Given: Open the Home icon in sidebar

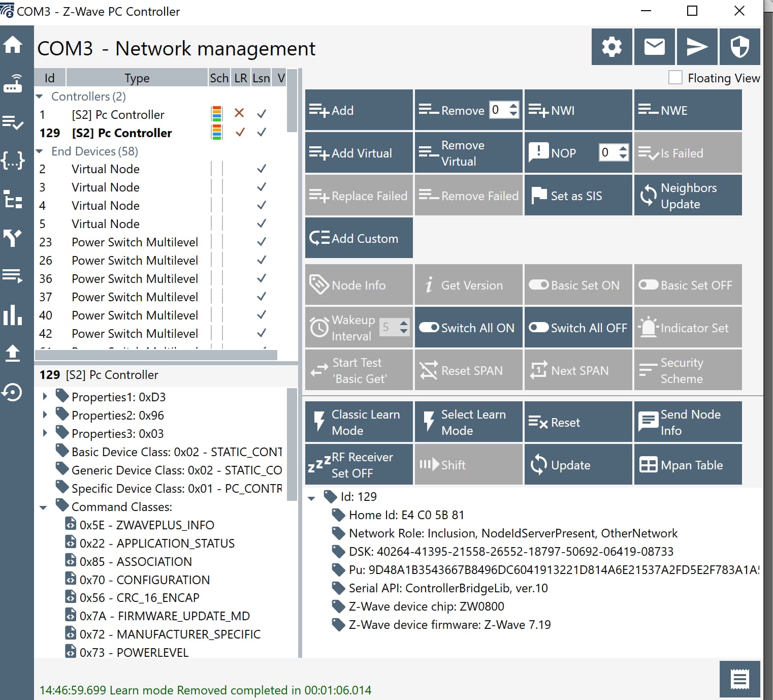Looking at the screenshot, I should click(13, 45).
